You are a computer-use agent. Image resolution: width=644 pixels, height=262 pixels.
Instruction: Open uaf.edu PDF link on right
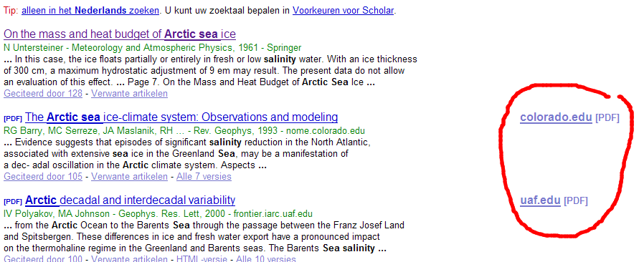pos(540,201)
